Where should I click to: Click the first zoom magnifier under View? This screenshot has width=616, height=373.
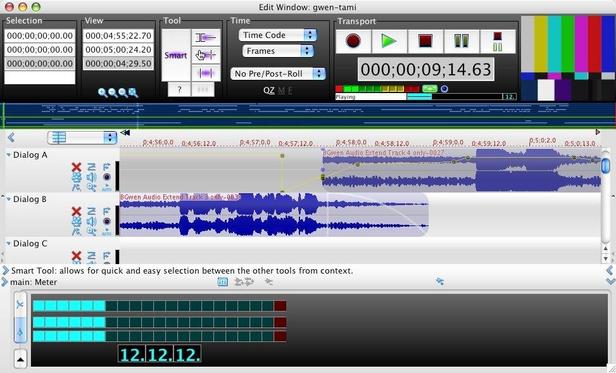[103, 93]
